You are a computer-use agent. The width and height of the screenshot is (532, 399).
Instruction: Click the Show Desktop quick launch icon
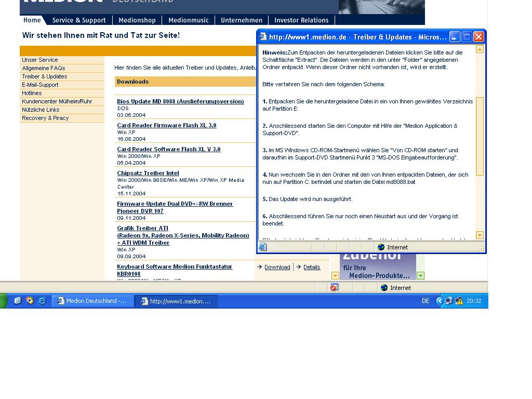pos(18,301)
